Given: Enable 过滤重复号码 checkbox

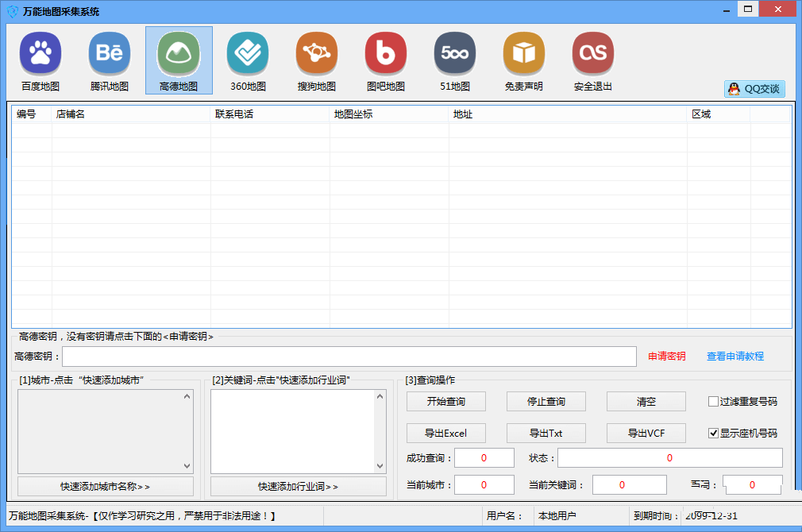Looking at the screenshot, I should pos(713,402).
